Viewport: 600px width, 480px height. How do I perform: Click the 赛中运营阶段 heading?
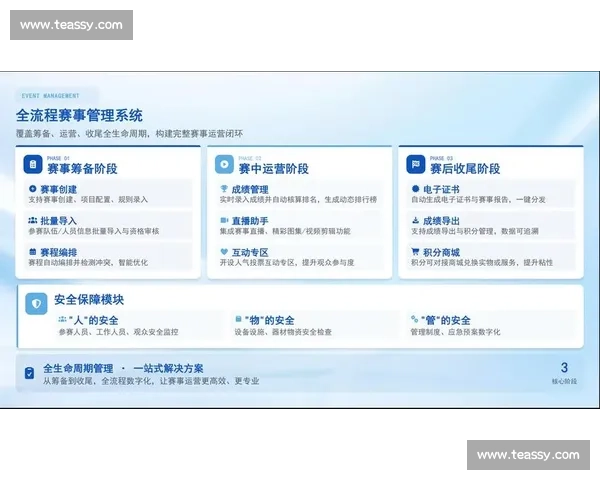[x=274, y=169]
